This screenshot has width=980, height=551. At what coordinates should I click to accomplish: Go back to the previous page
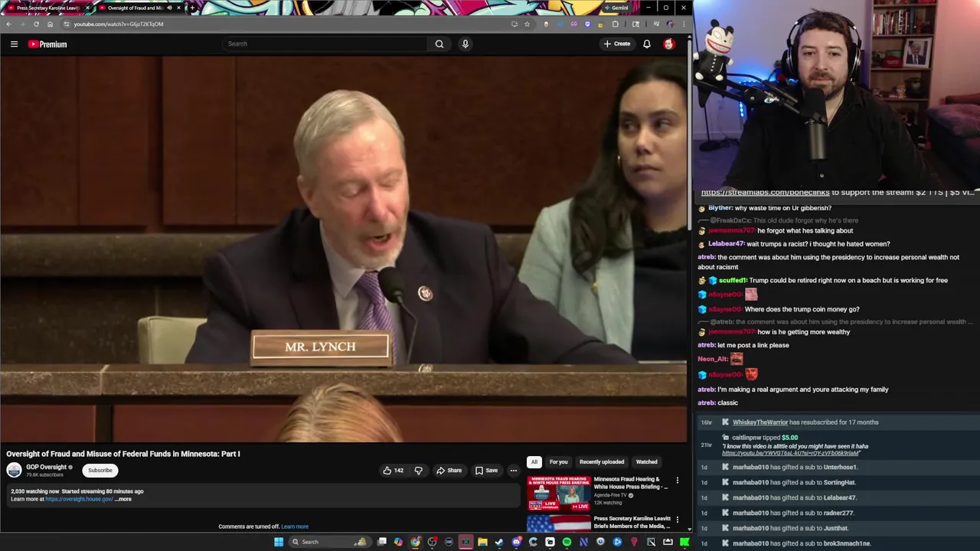click(x=8, y=24)
